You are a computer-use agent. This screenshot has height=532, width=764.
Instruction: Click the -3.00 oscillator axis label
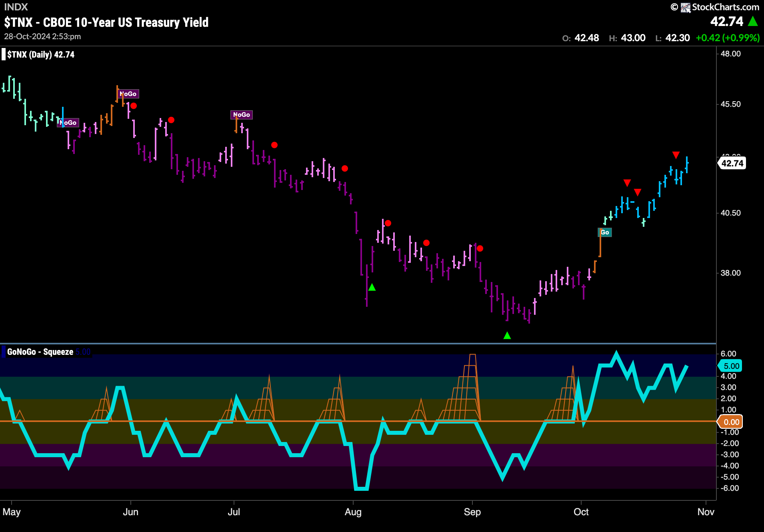click(729, 455)
